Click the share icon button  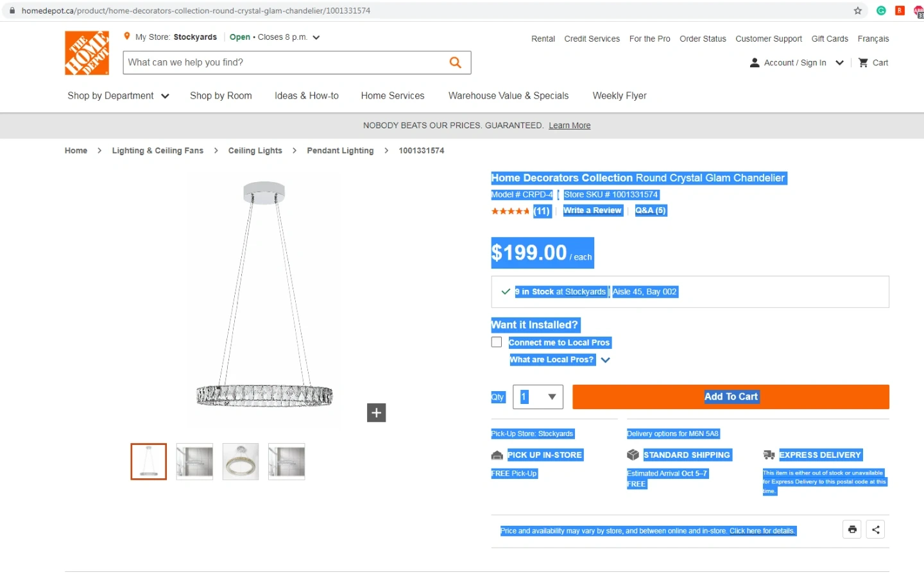point(875,530)
